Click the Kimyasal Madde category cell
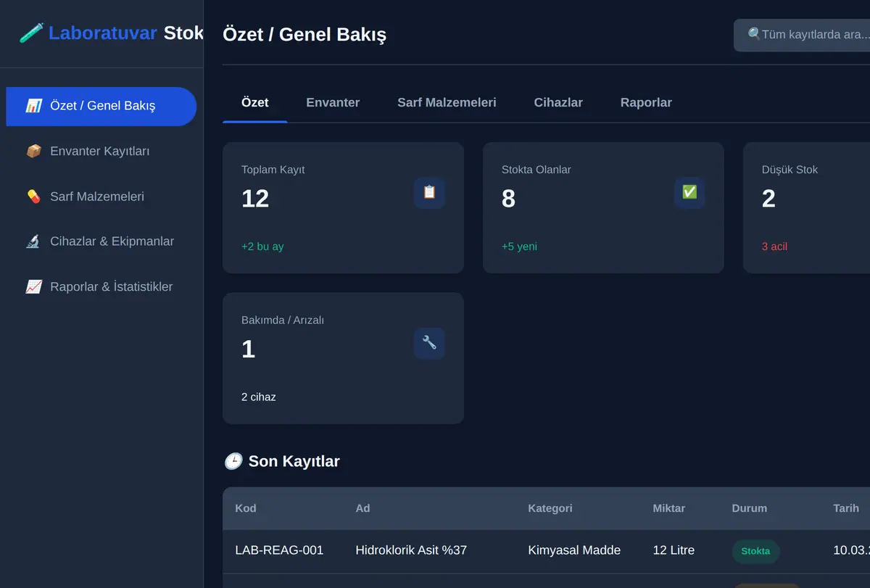 click(574, 550)
